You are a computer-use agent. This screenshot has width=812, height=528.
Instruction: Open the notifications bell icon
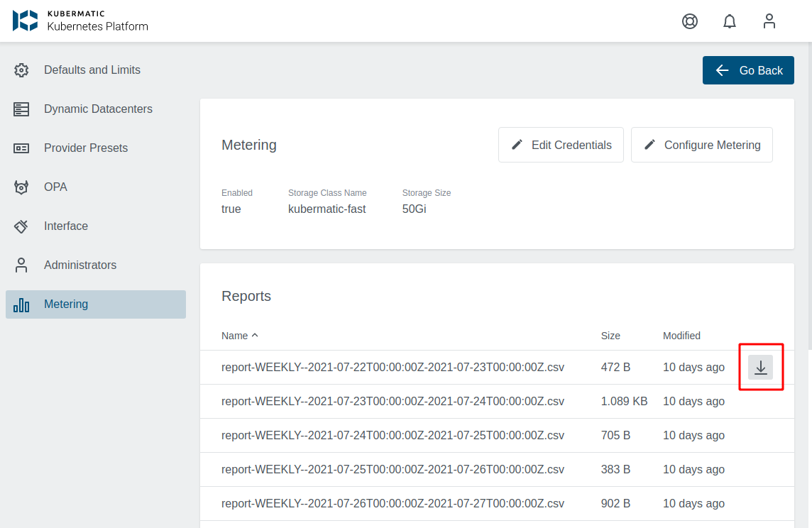point(730,21)
